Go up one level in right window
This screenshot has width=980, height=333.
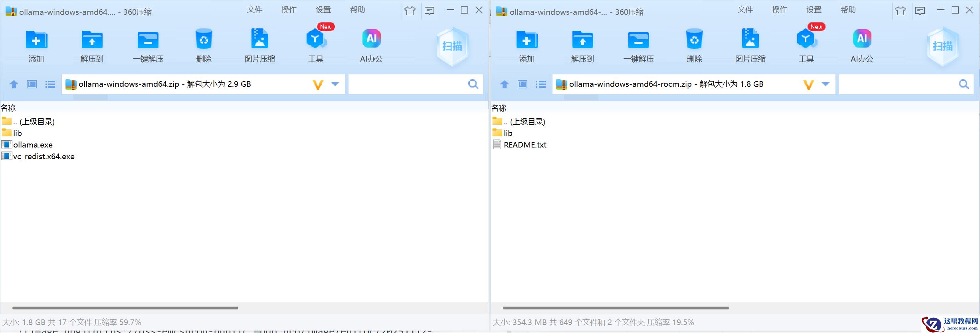pyautogui.click(x=505, y=84)
